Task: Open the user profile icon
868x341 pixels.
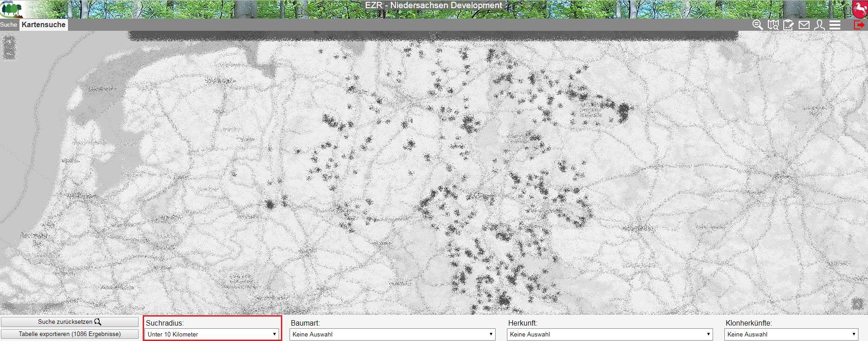Action: (x=819, y=25)
